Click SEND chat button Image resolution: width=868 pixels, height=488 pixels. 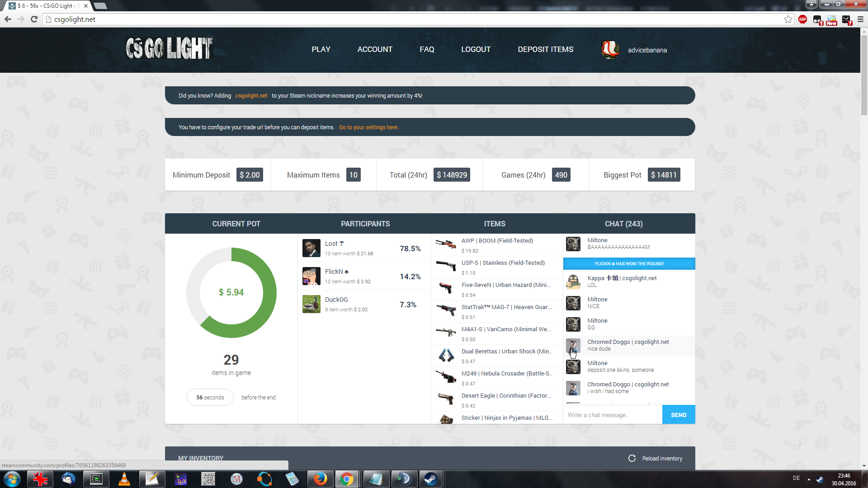pos(678,414)
